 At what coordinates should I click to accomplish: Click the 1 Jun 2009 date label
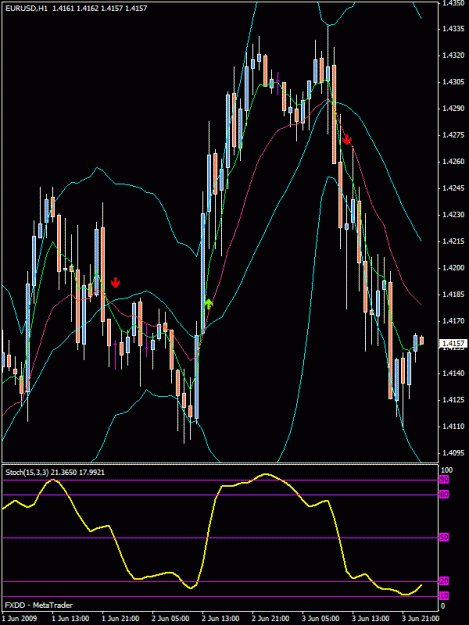(x=20, y=619)
